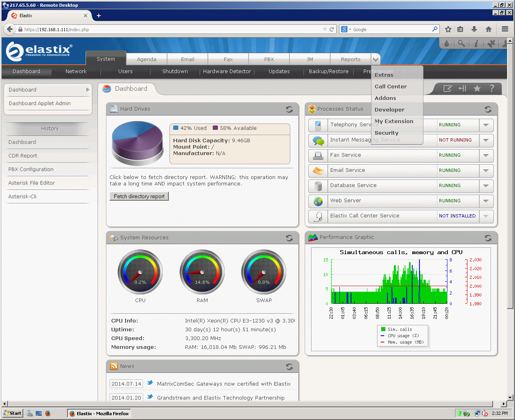515x420 pixels.
Task: Refresh the System Resources applet
Action: click(x=289, y=238)
